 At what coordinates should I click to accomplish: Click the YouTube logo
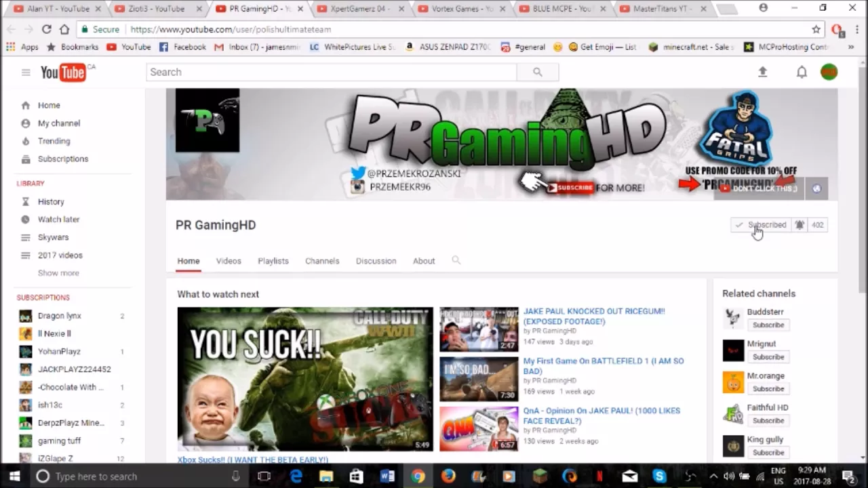[63, 73]
